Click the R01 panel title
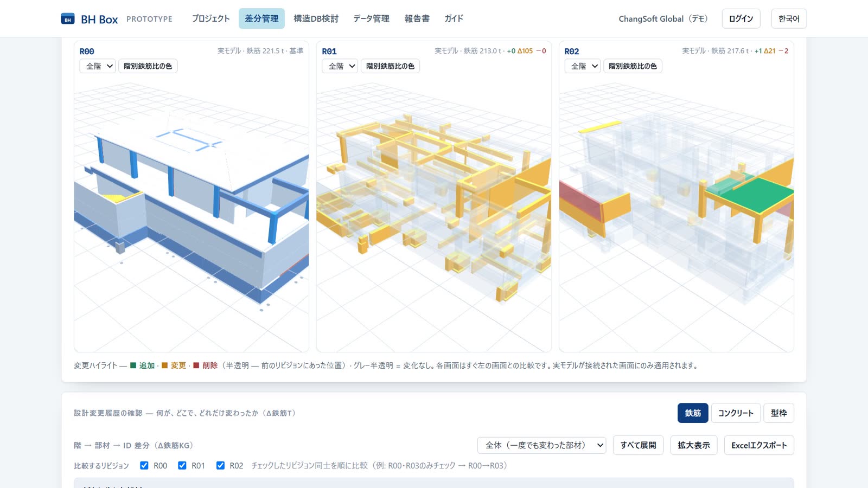The width and height of the screenshot is (868, 488). pyautogui.click(x=329, y=51)
